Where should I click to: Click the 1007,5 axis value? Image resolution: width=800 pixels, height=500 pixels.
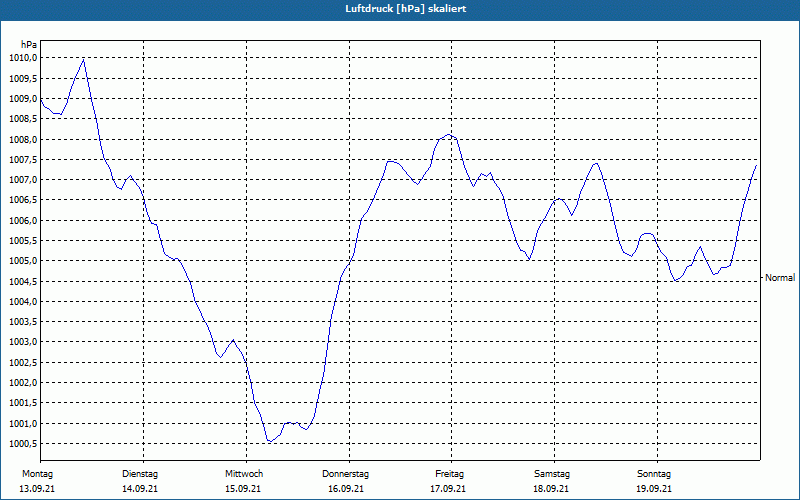point(23,160)
